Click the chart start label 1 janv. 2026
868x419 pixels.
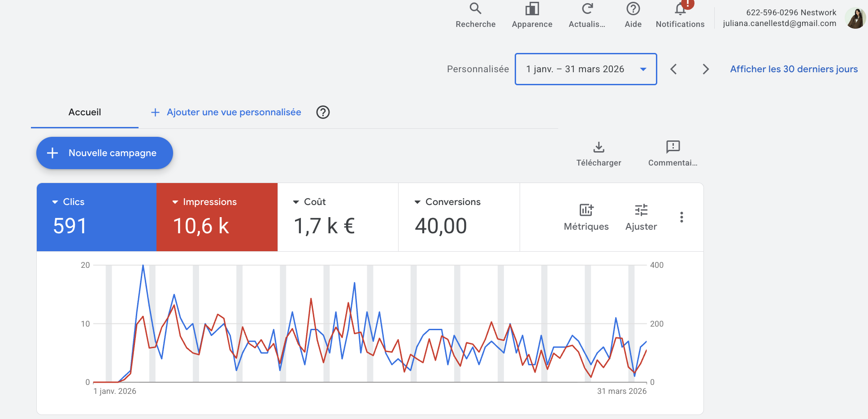tap(115, 391)
